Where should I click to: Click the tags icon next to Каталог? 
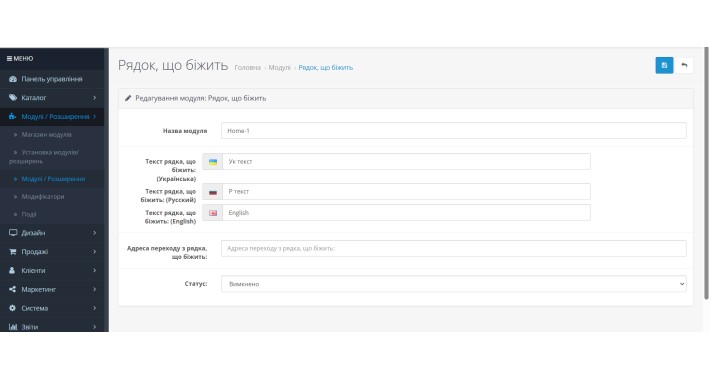tap(13, 97)
